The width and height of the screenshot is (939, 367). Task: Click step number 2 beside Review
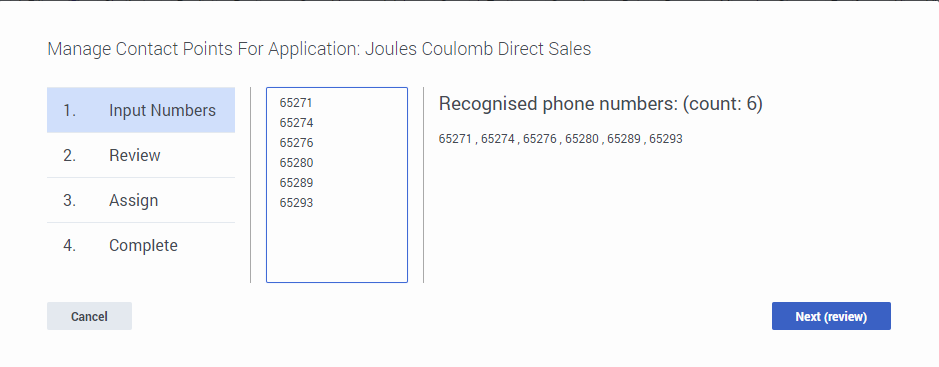tap(69, 155)
